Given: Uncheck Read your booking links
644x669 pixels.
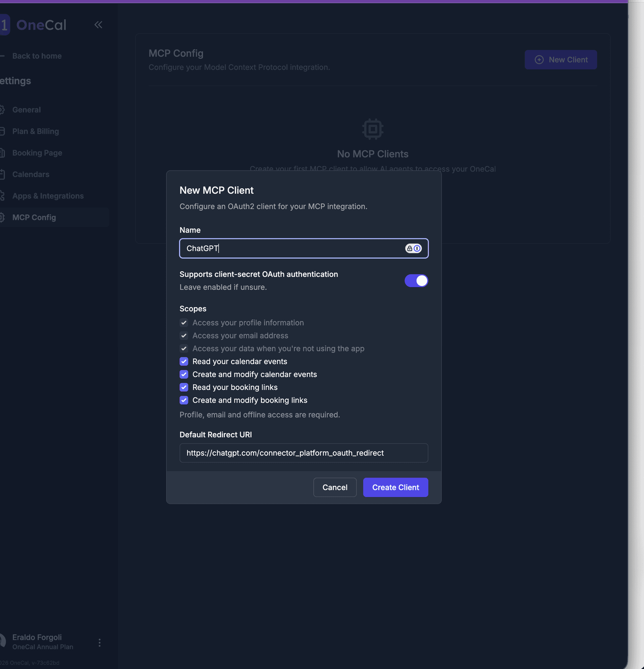Looking at the screenshot, I should pyautogui.click(x=184, y=387).
